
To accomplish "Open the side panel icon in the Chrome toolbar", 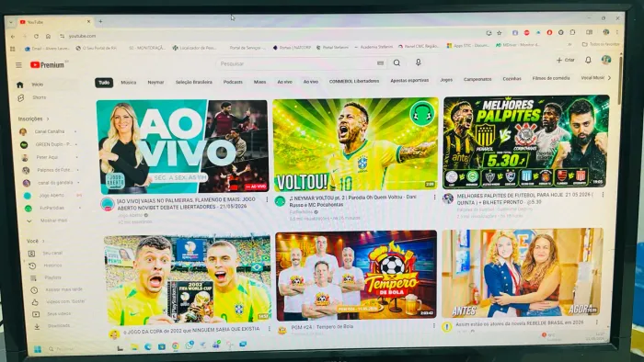I will point(590,32).
